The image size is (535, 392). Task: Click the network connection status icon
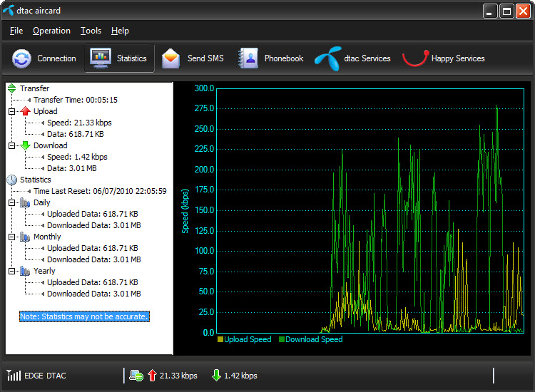point(136,376)
